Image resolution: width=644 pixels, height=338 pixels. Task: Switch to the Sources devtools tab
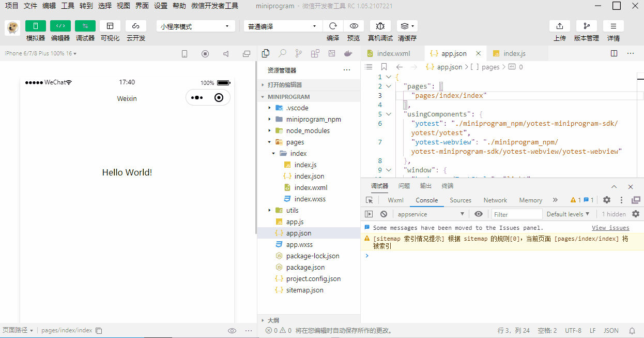461,200
